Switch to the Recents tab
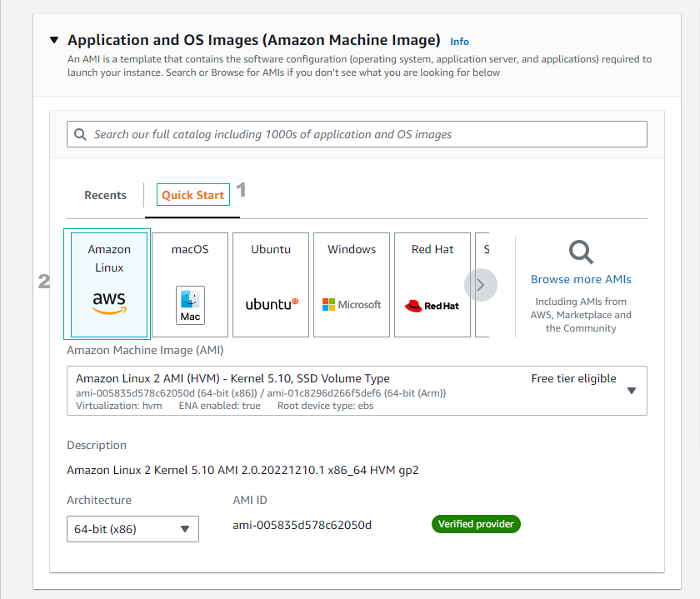 (x=105, y=195)
